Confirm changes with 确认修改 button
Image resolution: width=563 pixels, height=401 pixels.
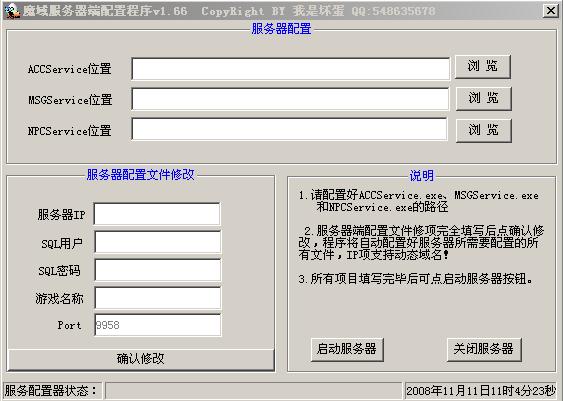(141, 359)
